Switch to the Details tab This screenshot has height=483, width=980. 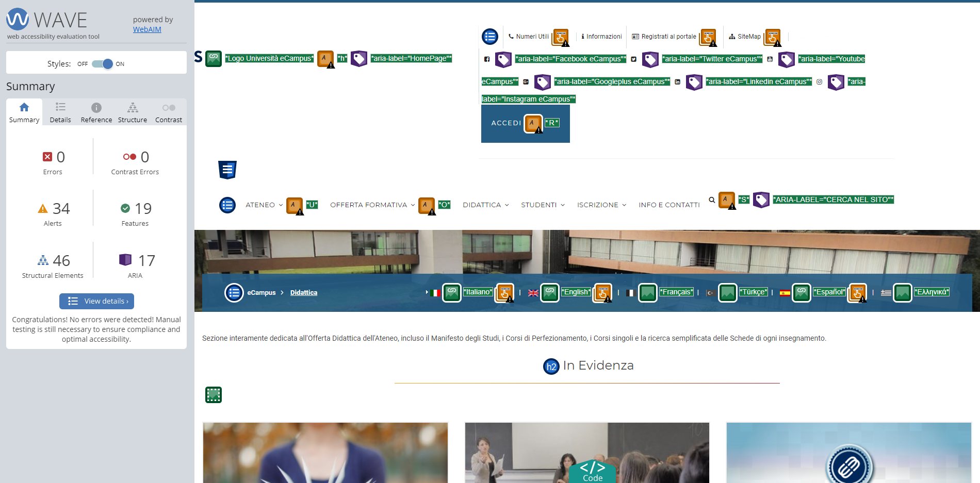point(60,113)
